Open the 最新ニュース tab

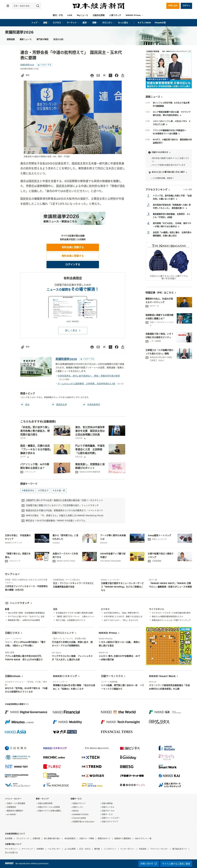click(26, 39)
